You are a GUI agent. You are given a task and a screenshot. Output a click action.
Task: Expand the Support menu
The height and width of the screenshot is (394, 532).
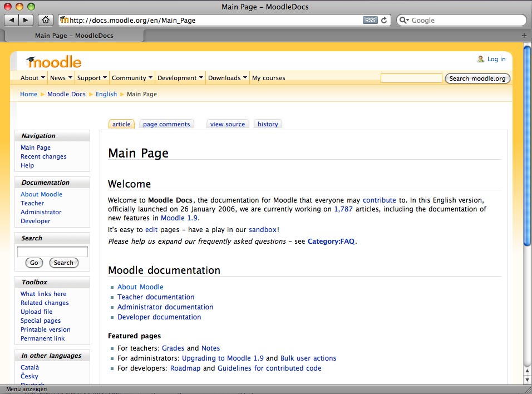coord(92,78)
